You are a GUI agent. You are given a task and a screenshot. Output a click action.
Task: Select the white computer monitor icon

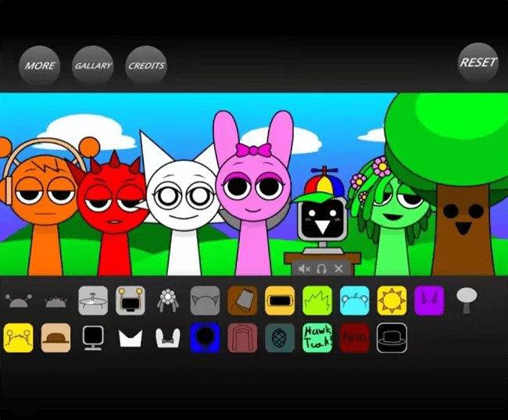pyautogui.click(x=93, y=338)
